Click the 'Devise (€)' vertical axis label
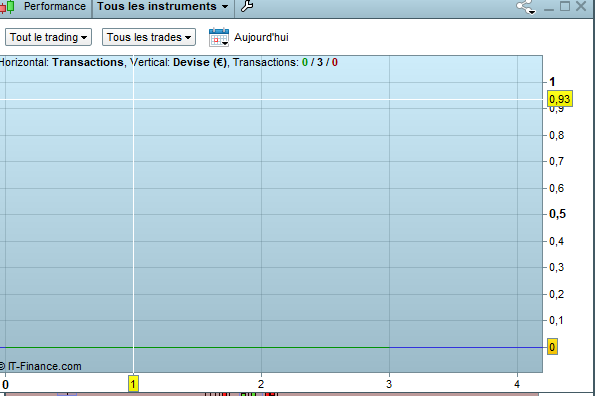The height and width of the screenshot is (396, 595). point(200,62)
